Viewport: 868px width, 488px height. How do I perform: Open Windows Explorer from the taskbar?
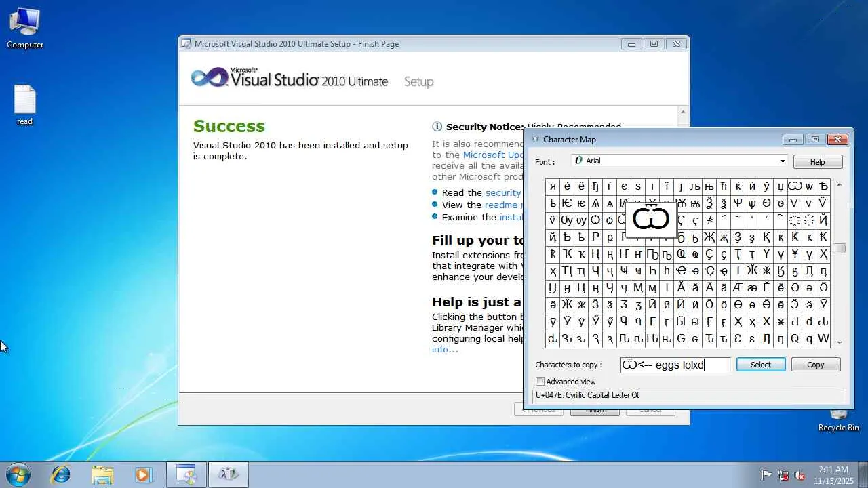102,474
